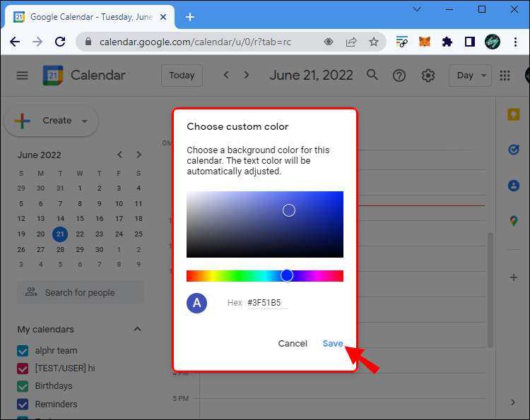Click the share page icon in address bar
Screen dimensions: 530x420
(351, 42)
